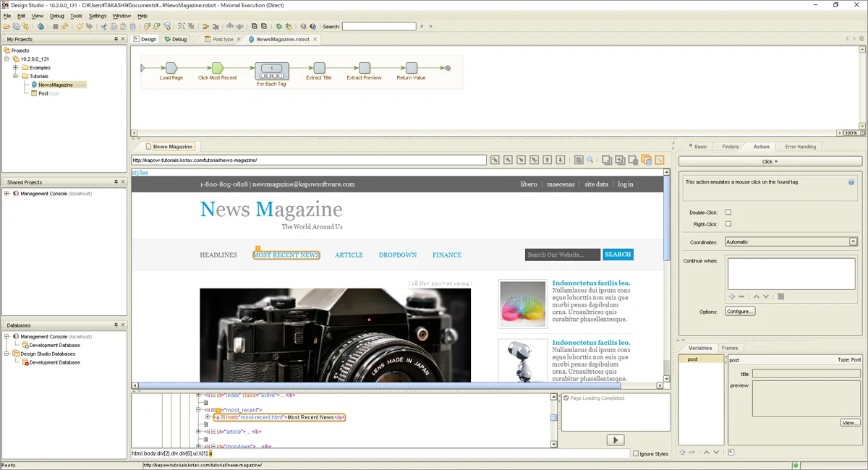This screenshot has width=868, height=470.
Task: Click the orange highlighted magnifier preview icon
Action: (660, 160)
